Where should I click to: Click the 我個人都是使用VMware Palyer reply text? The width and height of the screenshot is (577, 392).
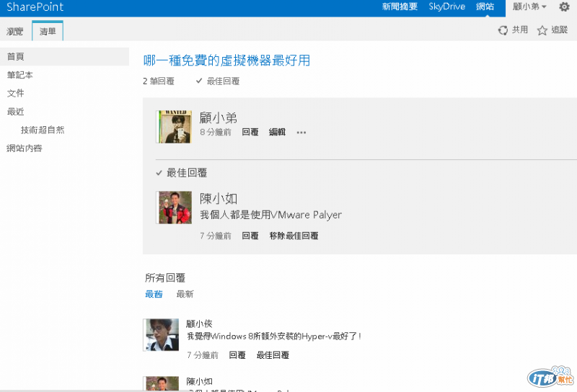point(271,215)
